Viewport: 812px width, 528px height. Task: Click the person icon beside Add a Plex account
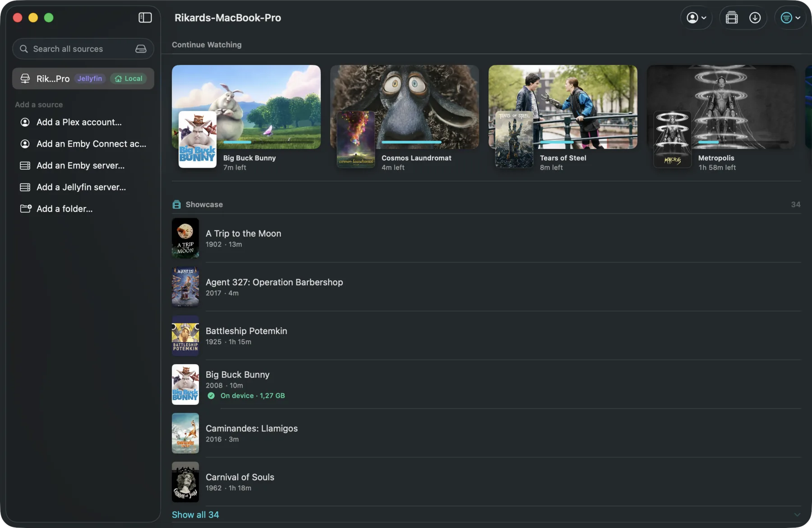[x=25, y=122]
